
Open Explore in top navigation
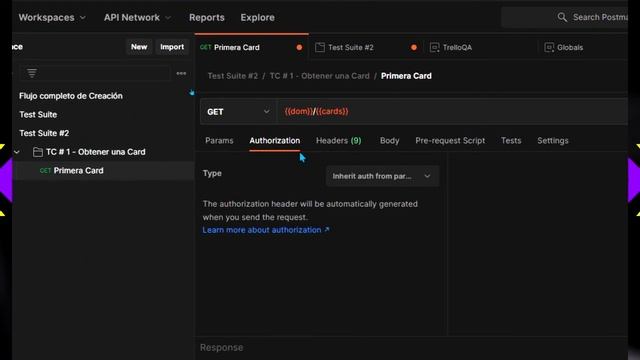tap(258, 18)
